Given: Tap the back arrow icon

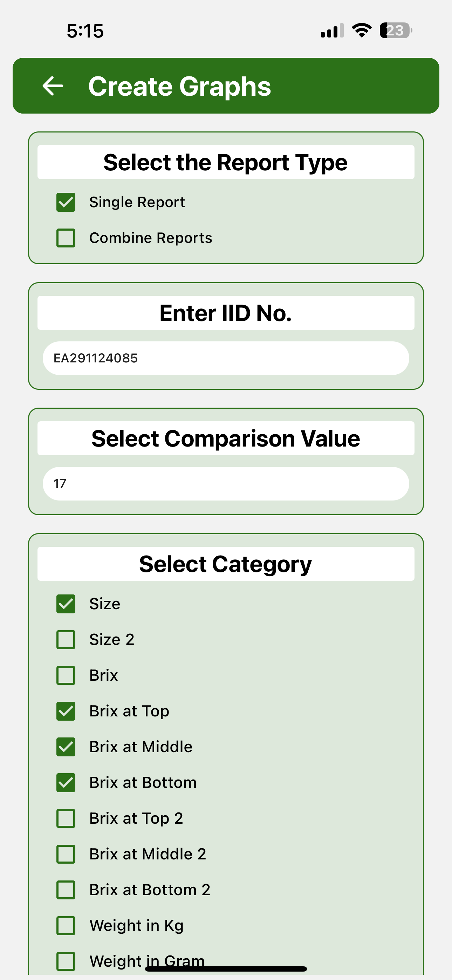Looking at the screenshot, I should pos(53,86).
